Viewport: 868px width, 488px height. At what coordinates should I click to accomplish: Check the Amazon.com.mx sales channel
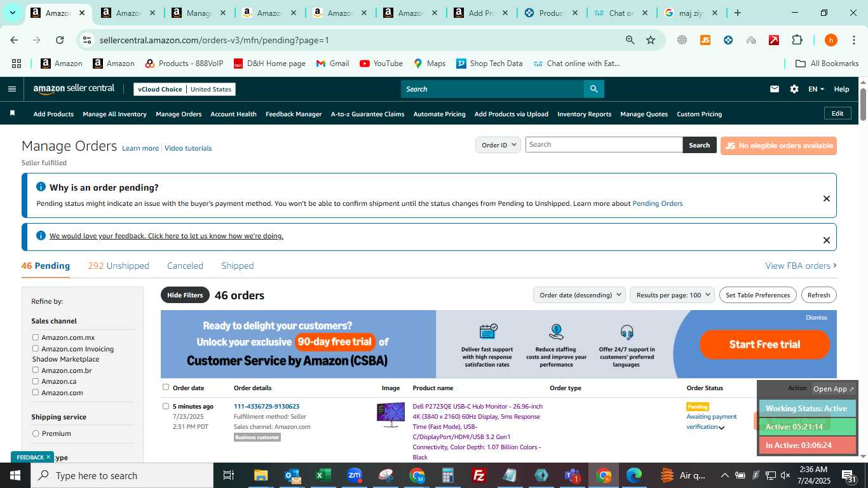(x=36, y=337)
